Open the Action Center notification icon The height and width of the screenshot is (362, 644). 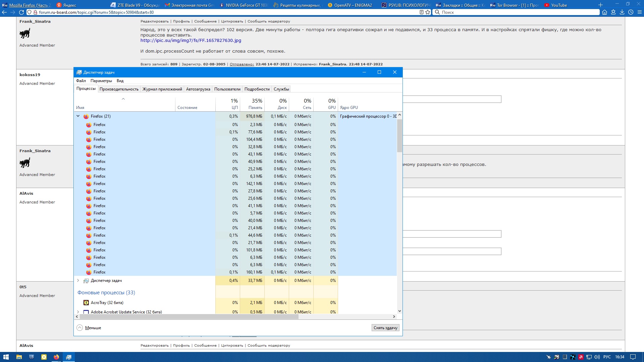click(x=633, y=357)
